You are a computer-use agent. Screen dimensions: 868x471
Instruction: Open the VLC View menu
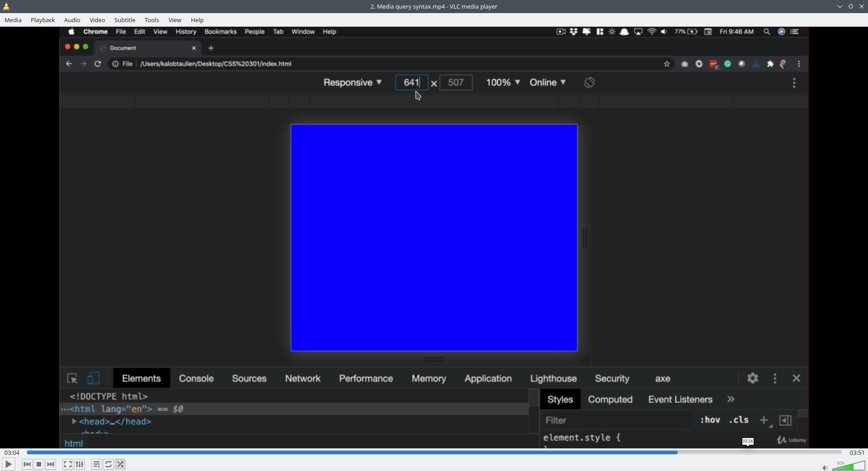point(175,20)
